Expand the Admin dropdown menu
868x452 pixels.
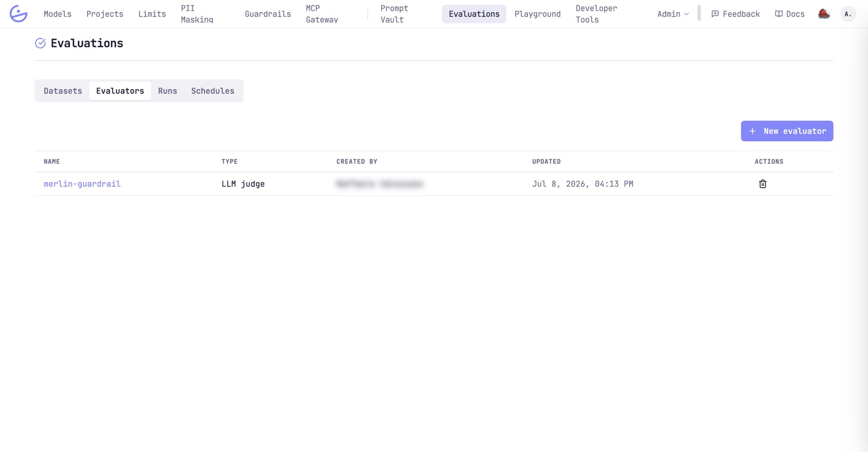point(673,14)
